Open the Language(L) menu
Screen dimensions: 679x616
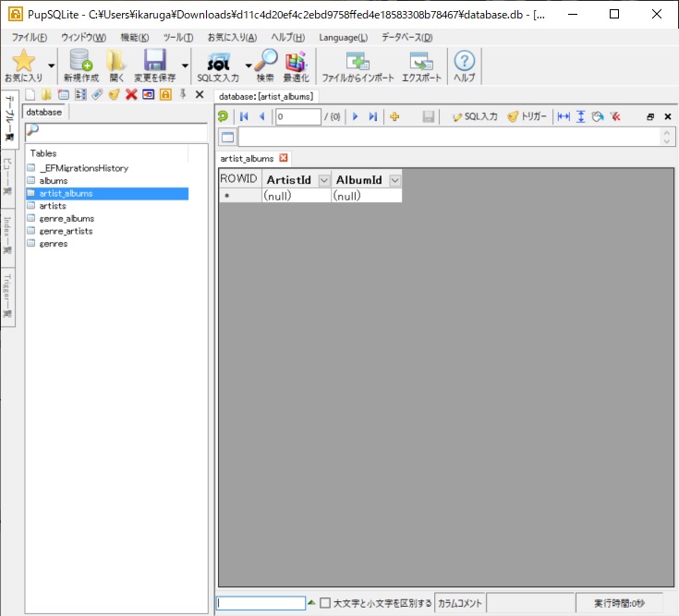click(344, 38)
